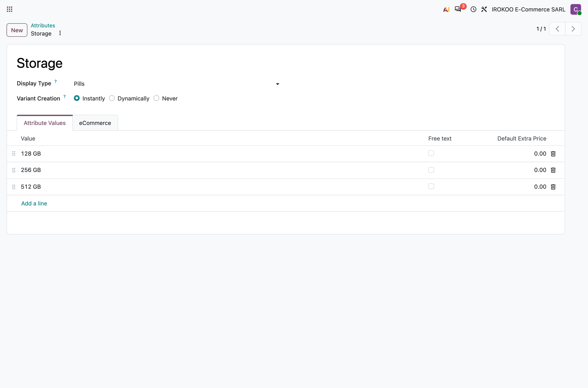The width and height of the screenshot is (588, 388).
Task: Select the Dynamically variant creation option
Action: point(112,98)
